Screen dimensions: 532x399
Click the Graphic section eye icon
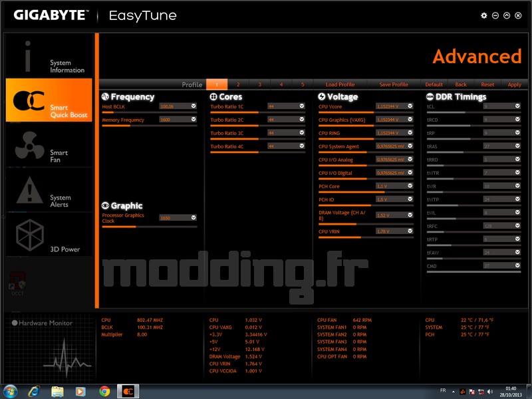click(105, 205)
